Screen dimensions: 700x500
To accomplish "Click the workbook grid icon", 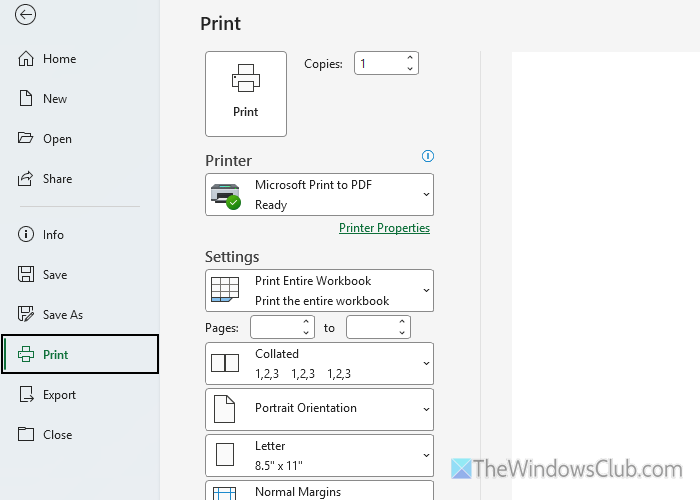I will [x=225, y=289].
